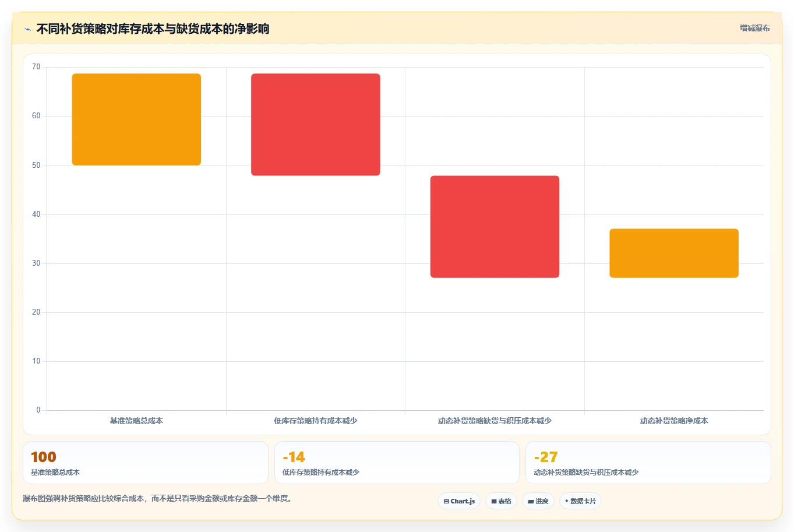
Task: Click the footnote text starting 瀑布图强调补货策略
Action: (x=157, y=499)
